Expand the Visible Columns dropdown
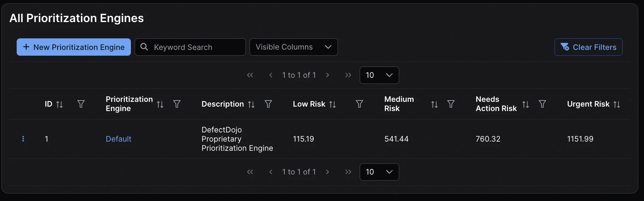Screen dimensions: 644x201 [x=293, y=47]
